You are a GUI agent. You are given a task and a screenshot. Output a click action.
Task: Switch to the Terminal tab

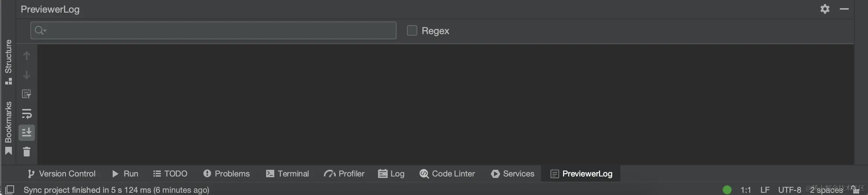click(287, 173)
